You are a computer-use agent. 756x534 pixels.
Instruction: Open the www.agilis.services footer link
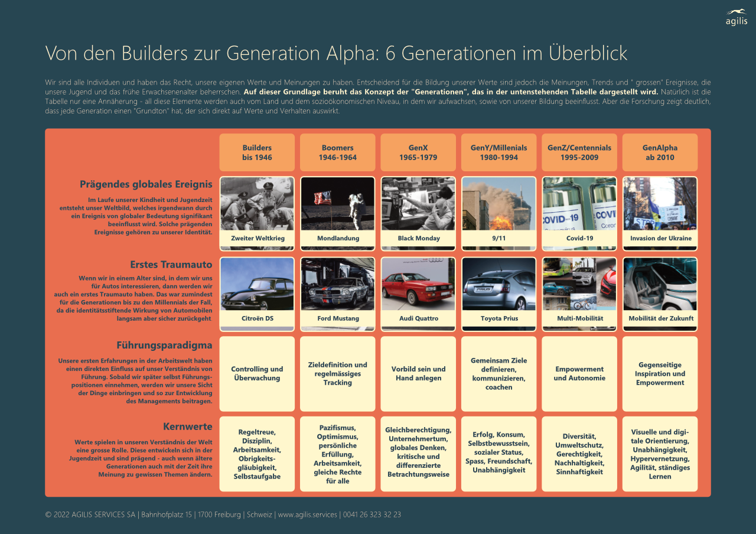coord(308,515)
